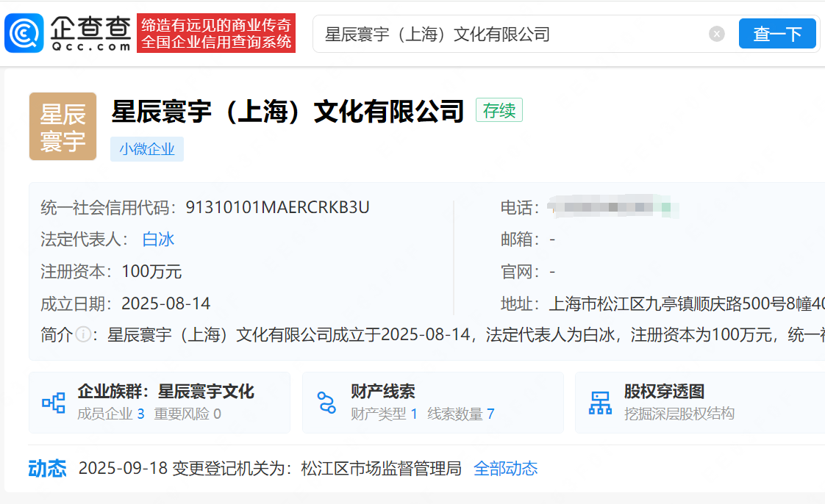Click the 星辰寰宇 company logo thumbnail

63,126
